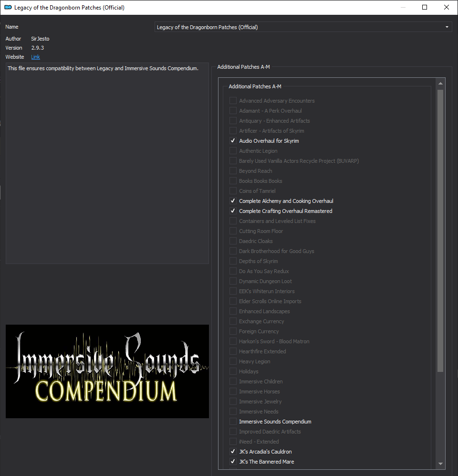The width and height of the screenshot is (458, 476).
Task: Close the Legacy of the Dragonborn Patches window
Action: 447,7
